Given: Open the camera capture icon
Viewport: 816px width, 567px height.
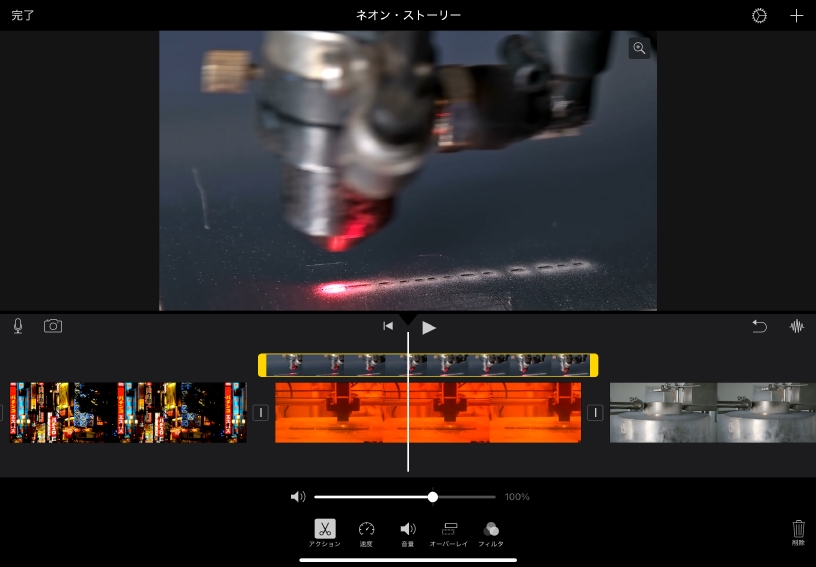Looking at the screenshot, I should click(x=53, y=326).
